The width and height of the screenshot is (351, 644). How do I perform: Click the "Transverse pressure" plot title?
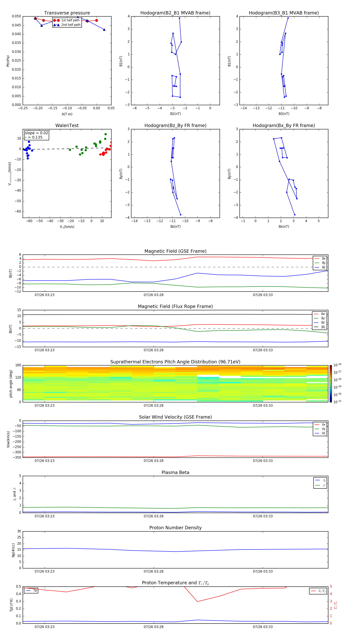pos(67,13)
